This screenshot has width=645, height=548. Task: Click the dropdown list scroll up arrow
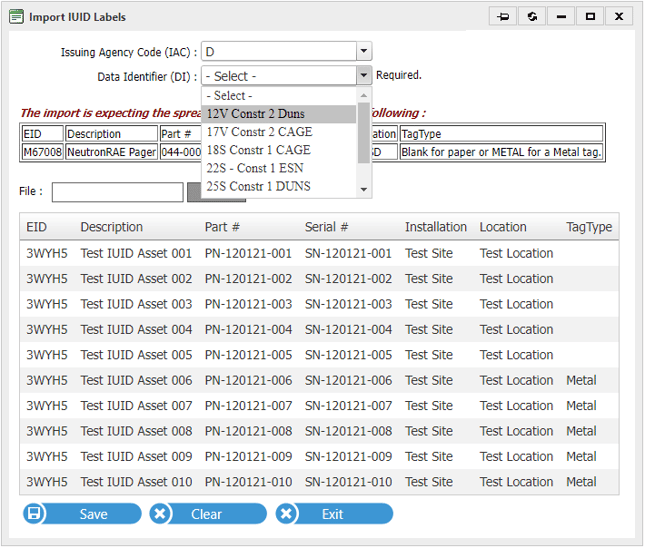pos(364,95)
